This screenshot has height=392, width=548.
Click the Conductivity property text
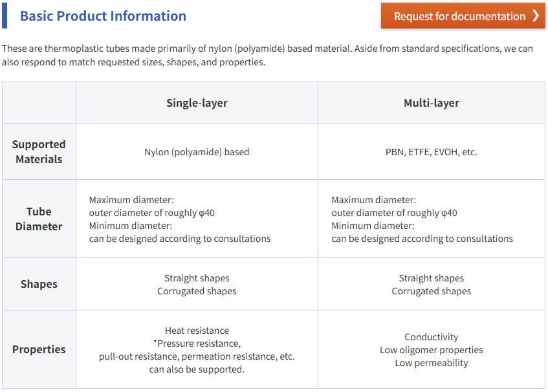coord(431,337)
